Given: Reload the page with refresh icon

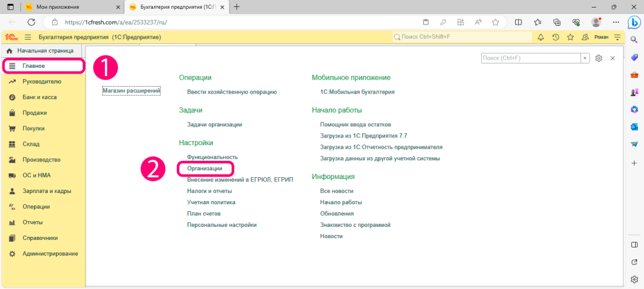Looking at the screenshot, I should (x=31, y=22).
